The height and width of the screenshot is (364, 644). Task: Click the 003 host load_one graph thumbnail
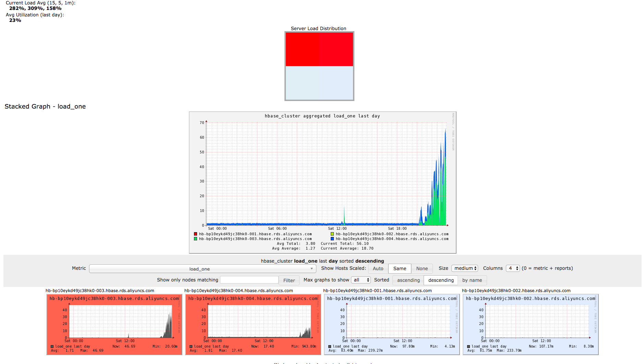(114, 324)
